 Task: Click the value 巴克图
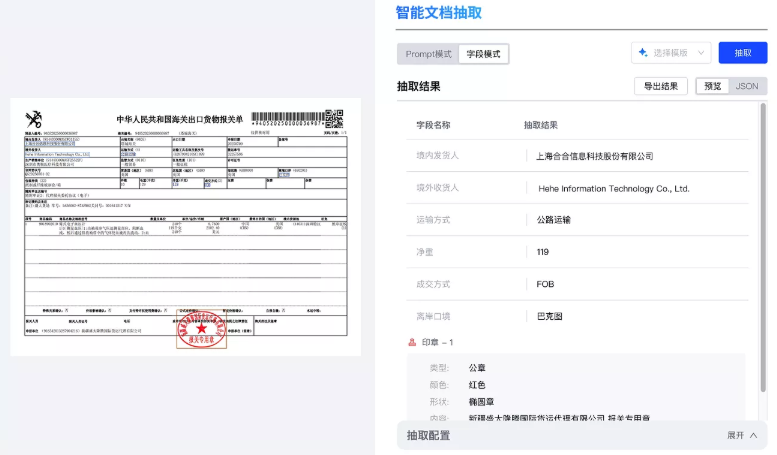click(550, 316)
